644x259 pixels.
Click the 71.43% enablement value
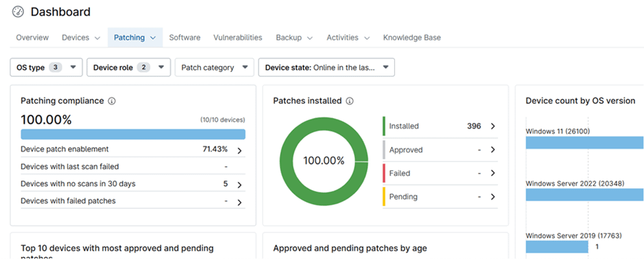215,149
